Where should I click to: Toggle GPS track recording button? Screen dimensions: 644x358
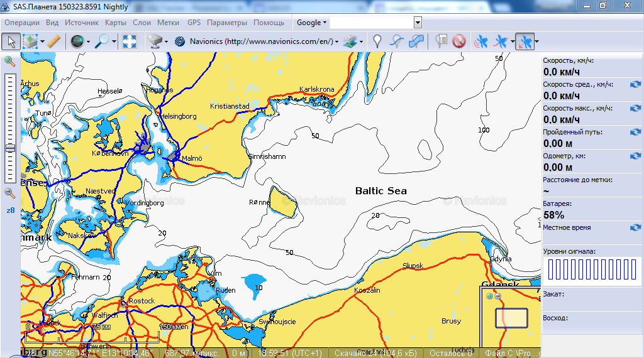tap(501, 41)
